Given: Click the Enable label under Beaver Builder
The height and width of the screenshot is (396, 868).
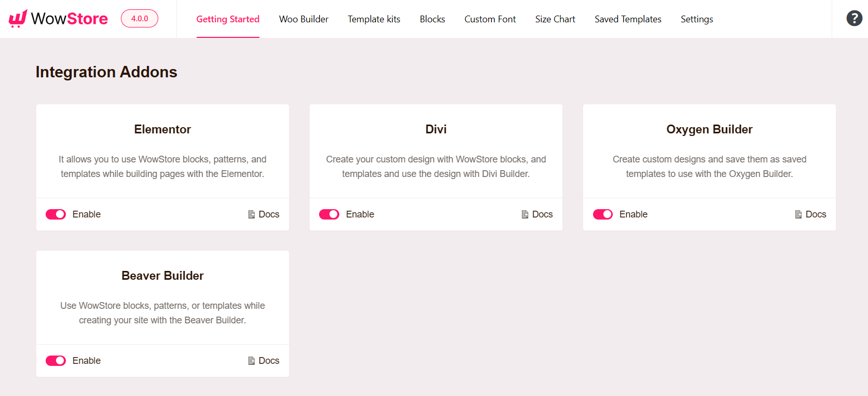Looking at the screenshot, I should (x=87, y=361).
